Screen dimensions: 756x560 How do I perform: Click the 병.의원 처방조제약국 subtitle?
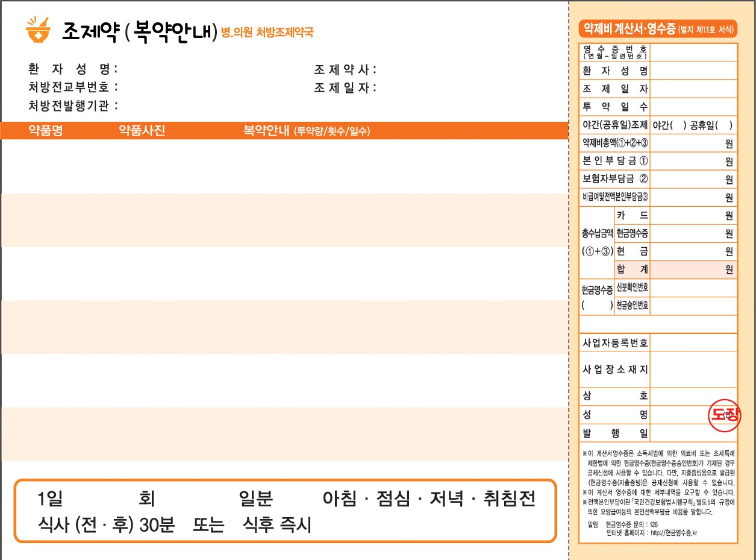(267, 33)
